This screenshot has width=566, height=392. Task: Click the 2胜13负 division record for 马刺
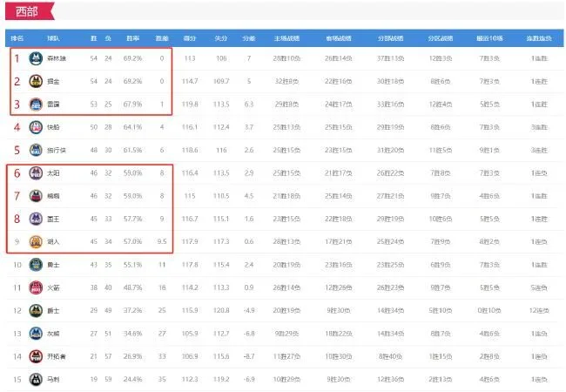pos(441,379)
